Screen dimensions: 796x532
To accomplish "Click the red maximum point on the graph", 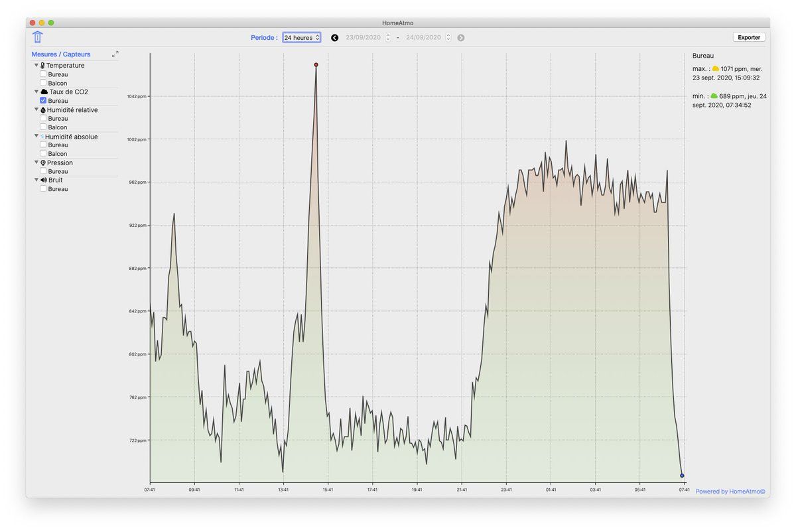I will (316, 64).
